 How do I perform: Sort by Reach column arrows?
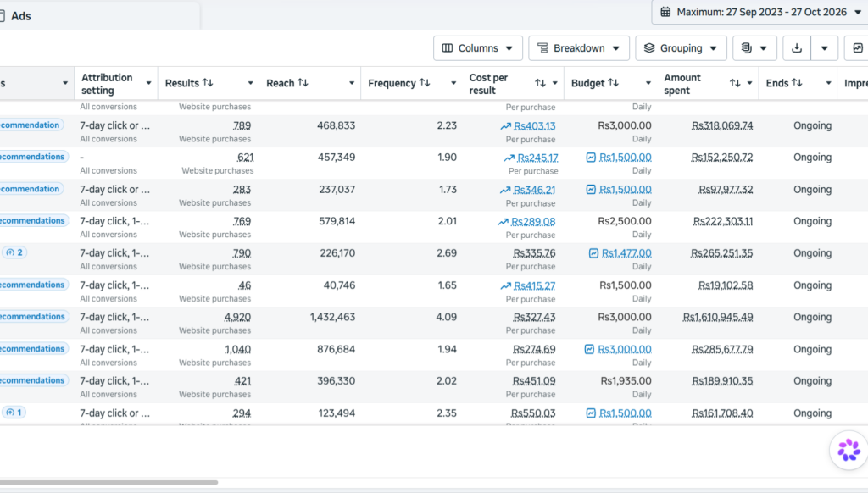click(x=303, y=82)
